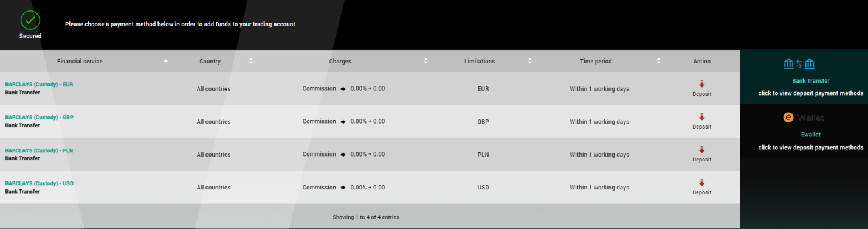Sort table by Charges column arrows
This screenshot has height=229, width=868.
coord(426,61)
